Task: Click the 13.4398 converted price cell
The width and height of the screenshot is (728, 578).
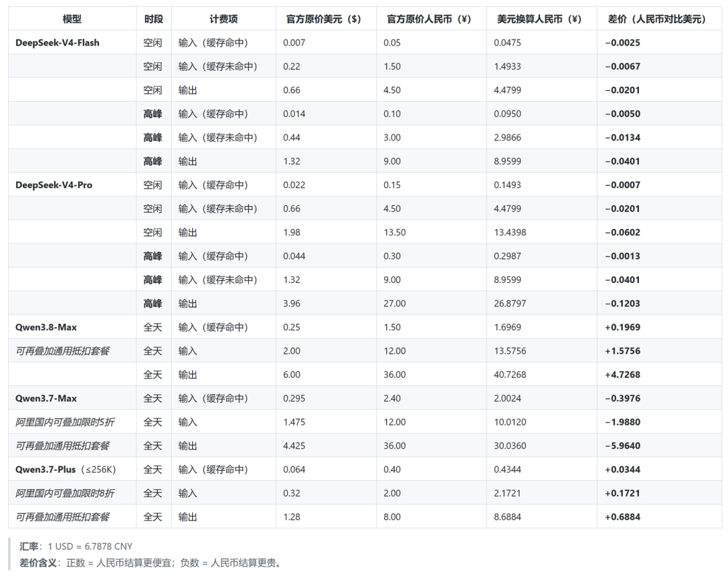Action: (x=510, y=232)
